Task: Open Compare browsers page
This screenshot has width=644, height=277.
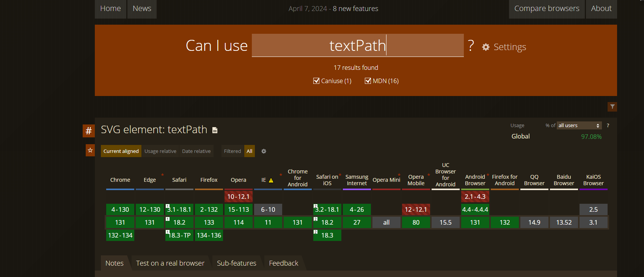Action: pos(547,8)
